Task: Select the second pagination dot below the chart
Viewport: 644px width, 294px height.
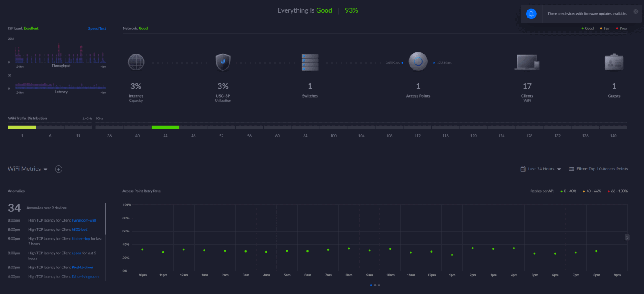Action: [x=375, y=285]
